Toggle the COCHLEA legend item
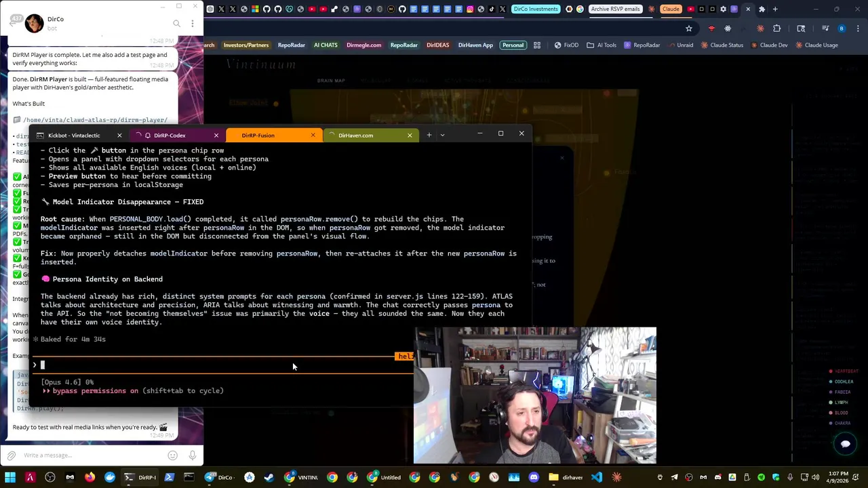This screenshot has height=488, width=868. pyautogui.click(x=842, y=382)
